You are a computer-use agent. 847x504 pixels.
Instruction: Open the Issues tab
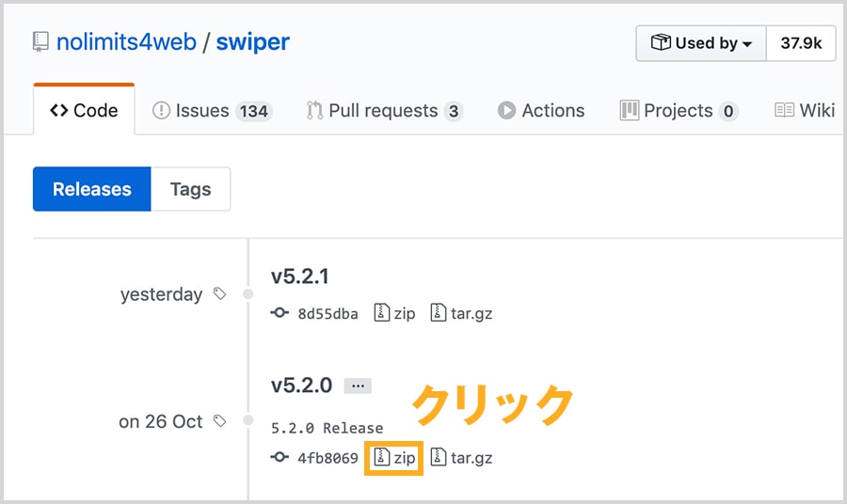click(x=213, y=111)
